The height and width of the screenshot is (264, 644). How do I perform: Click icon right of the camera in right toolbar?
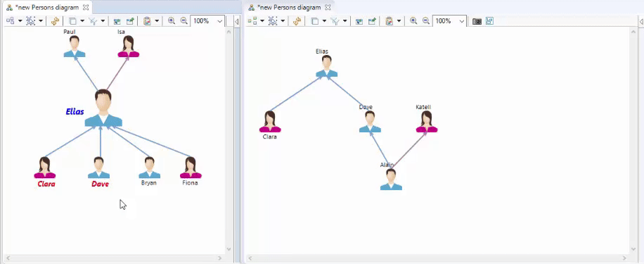(x=489, y=21)
